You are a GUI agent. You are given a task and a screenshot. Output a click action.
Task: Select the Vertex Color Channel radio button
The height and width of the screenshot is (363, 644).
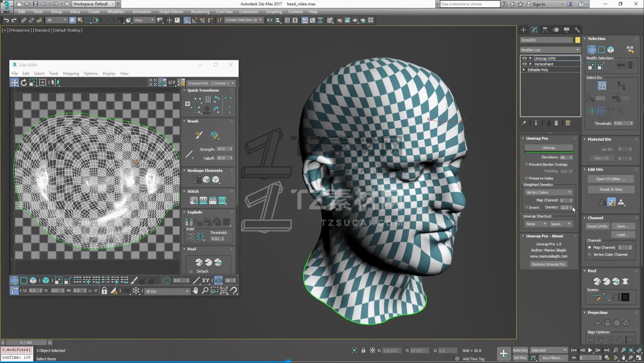[590, 255]
